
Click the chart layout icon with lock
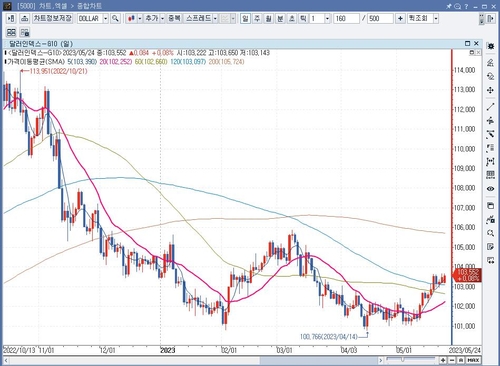25,32
